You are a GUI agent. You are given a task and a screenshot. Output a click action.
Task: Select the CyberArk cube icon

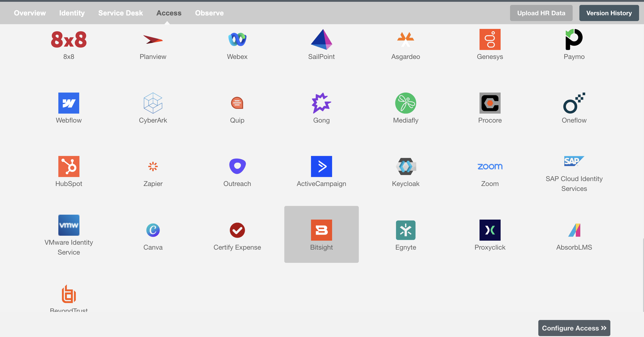pos(153,103)
